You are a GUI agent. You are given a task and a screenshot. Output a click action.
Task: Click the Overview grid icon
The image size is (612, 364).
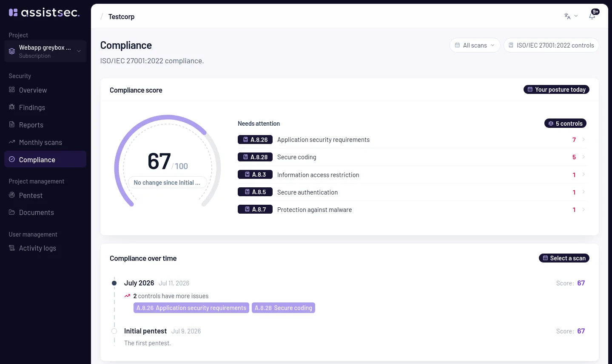click(12, 90)
